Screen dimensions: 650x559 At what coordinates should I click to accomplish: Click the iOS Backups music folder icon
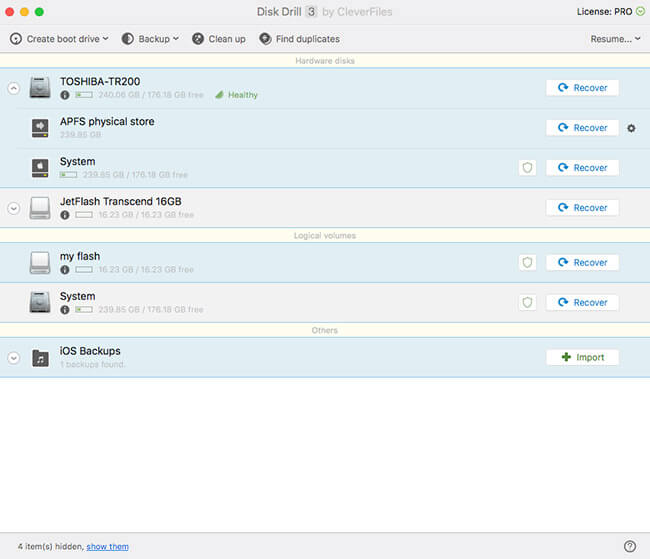40,357
